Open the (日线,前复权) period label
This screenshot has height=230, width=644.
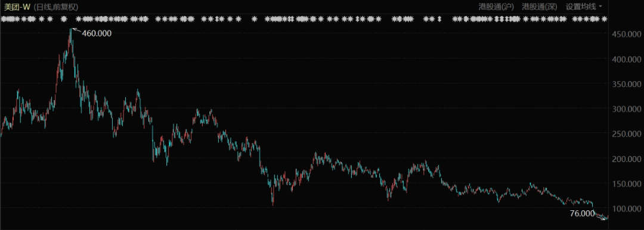(56, 7)
